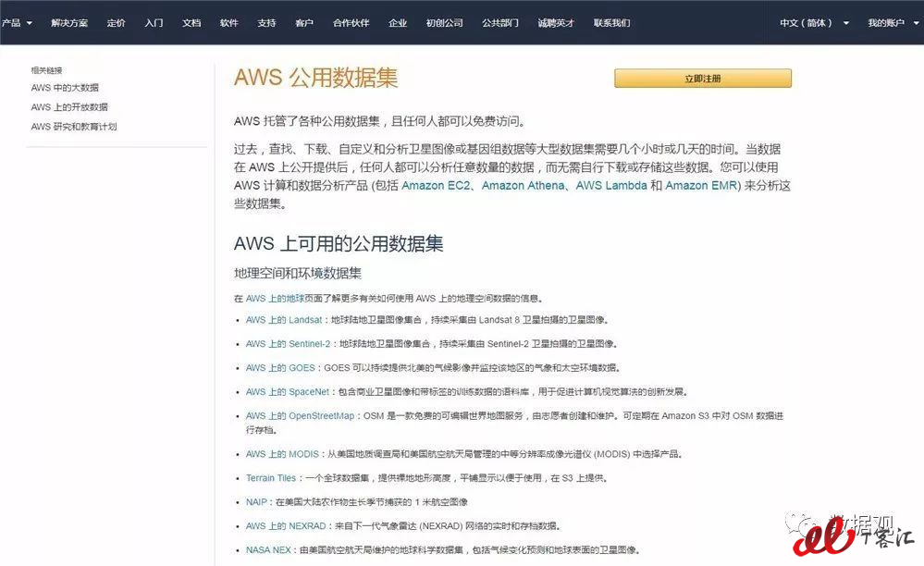Open the Terrain Tiles link
924x566 pixels.
(x=271, y=478)
